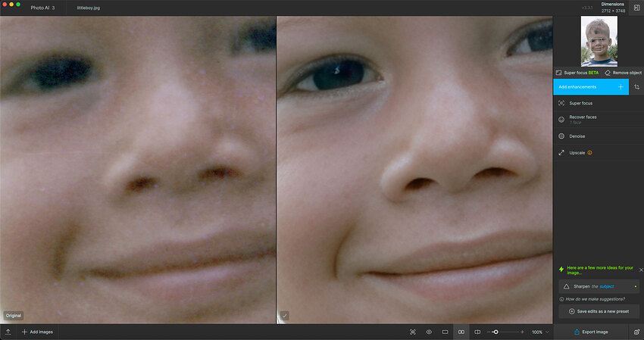Click the blue 'subject' link in Sharpen suggestion
The width and height of the screenshot is (644, 340).
607,286
